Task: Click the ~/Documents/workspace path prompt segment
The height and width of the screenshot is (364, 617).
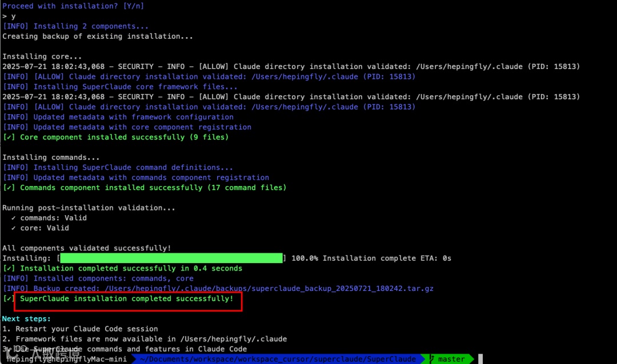Action: click(x=278, y=359)
